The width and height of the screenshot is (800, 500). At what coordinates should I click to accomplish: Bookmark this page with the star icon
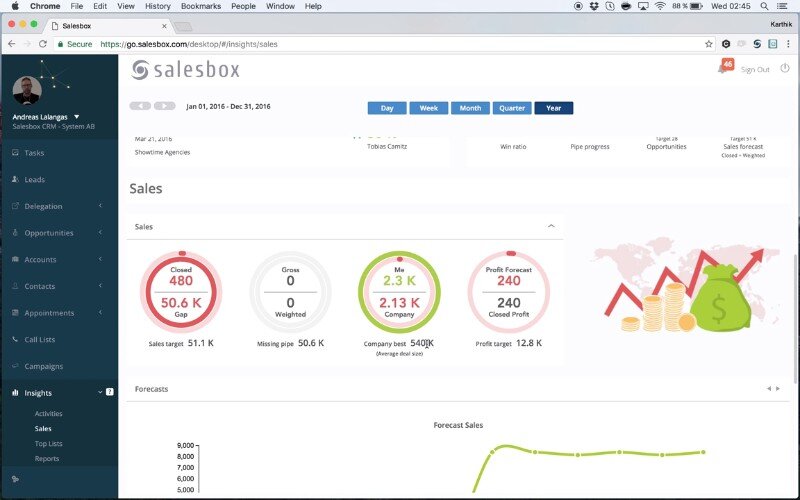[709, 44]
